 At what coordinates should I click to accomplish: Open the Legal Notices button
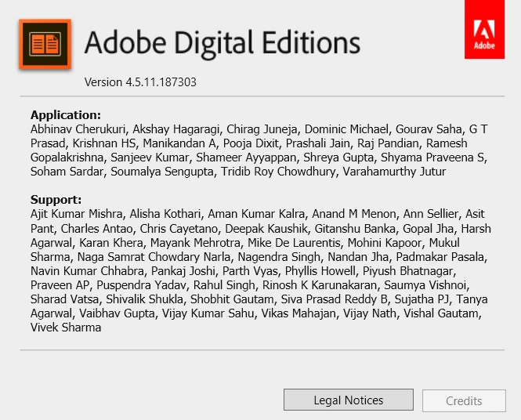[x=349, y=400]
